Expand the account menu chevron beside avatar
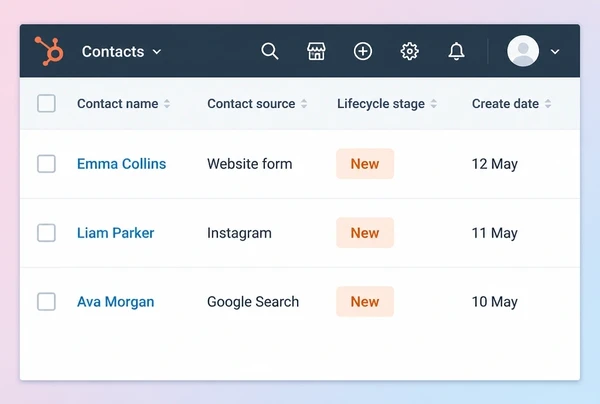 tap(555, 51)
